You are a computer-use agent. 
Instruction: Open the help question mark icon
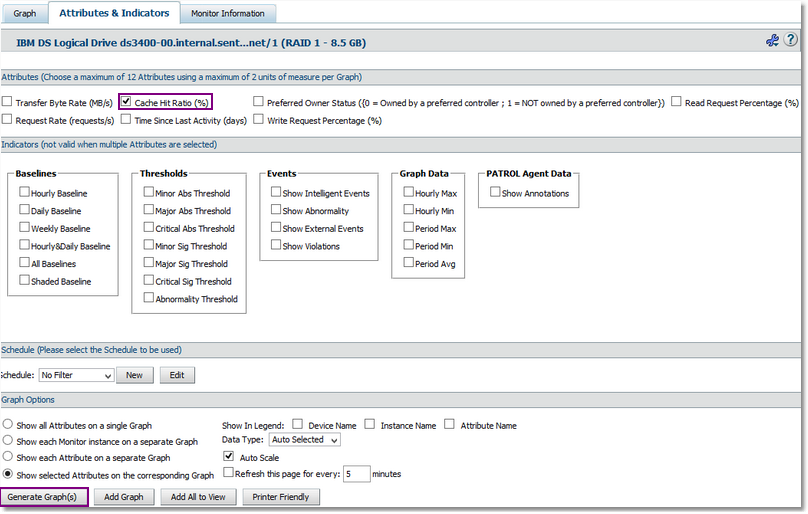pos(790,40)
